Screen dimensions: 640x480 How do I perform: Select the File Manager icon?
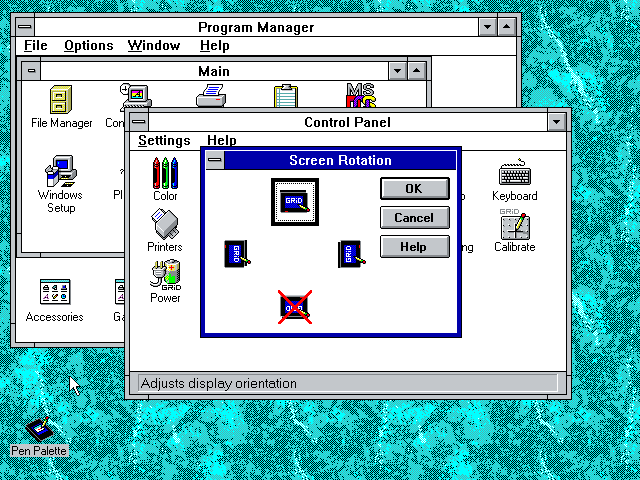(x=62, y=107)
